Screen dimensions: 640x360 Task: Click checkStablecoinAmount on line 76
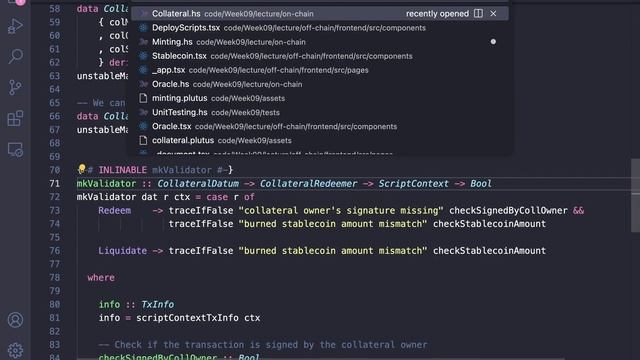[489, 251]
